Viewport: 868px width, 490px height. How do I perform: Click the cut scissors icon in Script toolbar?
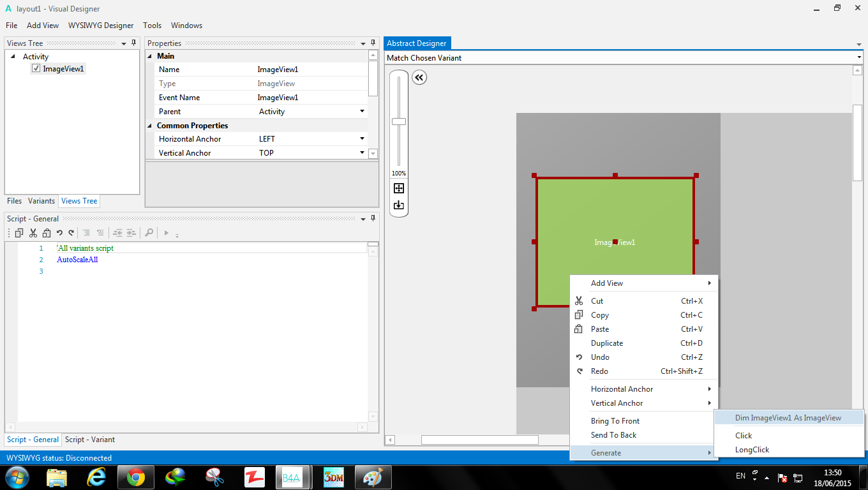tap(33, 233)
